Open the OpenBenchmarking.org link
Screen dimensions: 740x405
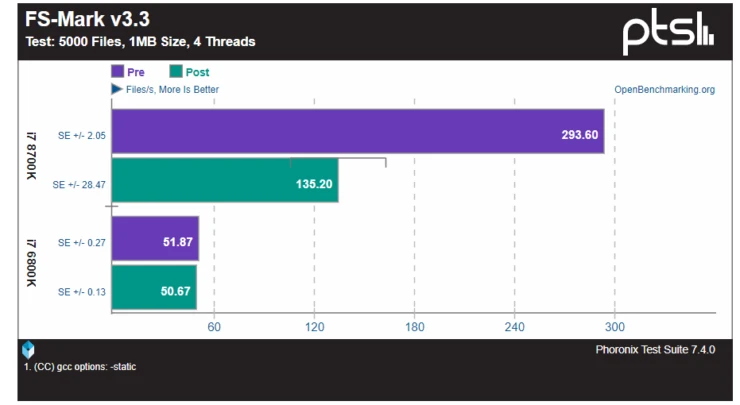click(664, 89)
